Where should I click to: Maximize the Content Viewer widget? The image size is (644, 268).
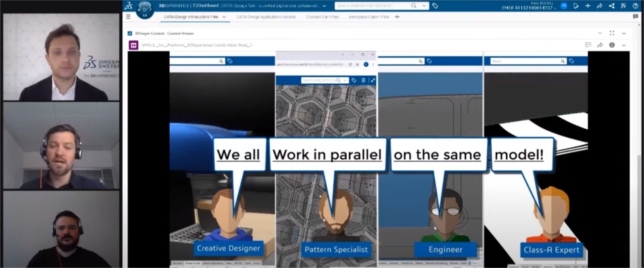[x=612, y=33]
